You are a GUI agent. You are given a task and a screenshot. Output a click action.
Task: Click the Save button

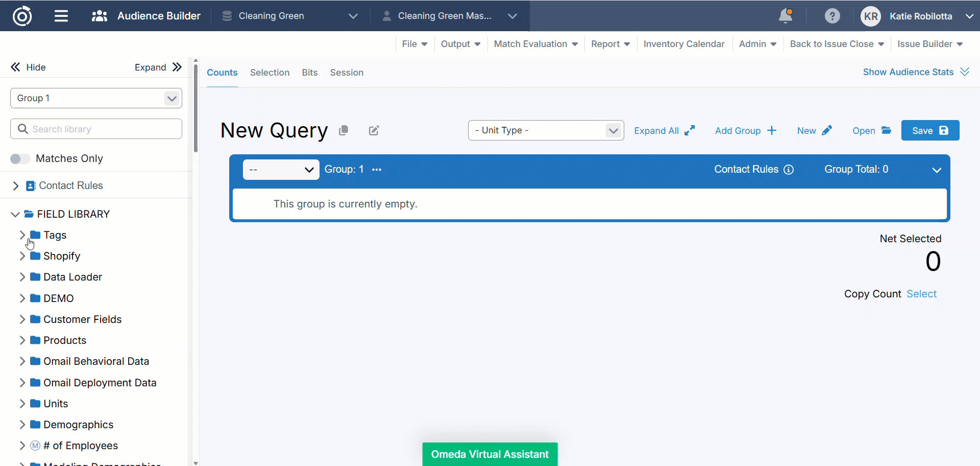tap(929, 130)
